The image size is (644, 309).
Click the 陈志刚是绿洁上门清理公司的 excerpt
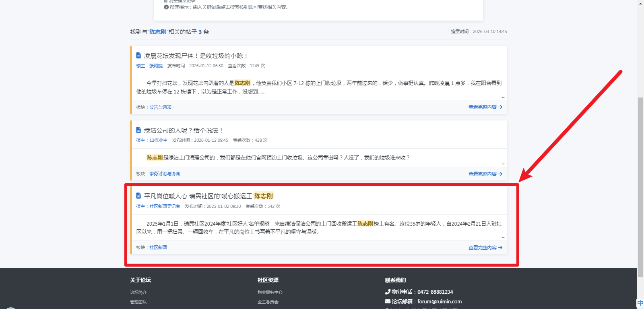pyautogui.click(x=278, y=158)
